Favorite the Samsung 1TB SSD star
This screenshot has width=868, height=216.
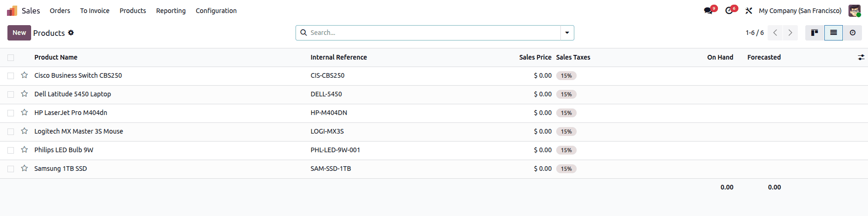tap(25, 168)
